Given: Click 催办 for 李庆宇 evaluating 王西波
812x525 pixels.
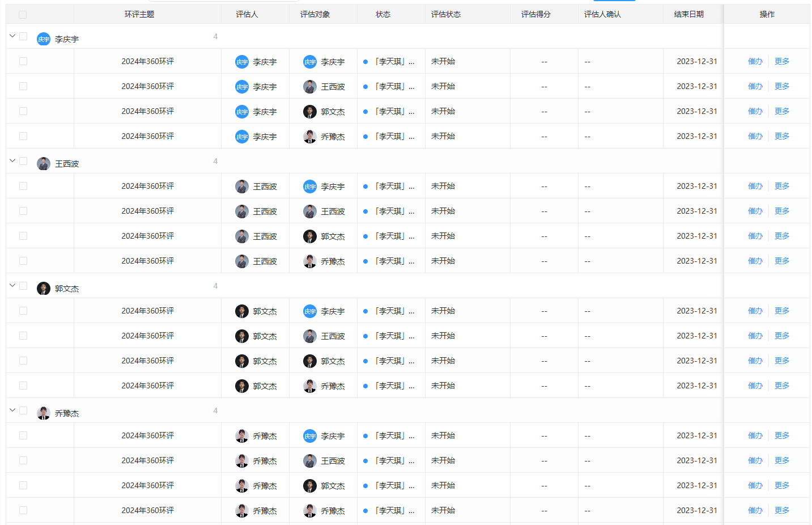Looking at the screenshot, I should tap(755, 86).
